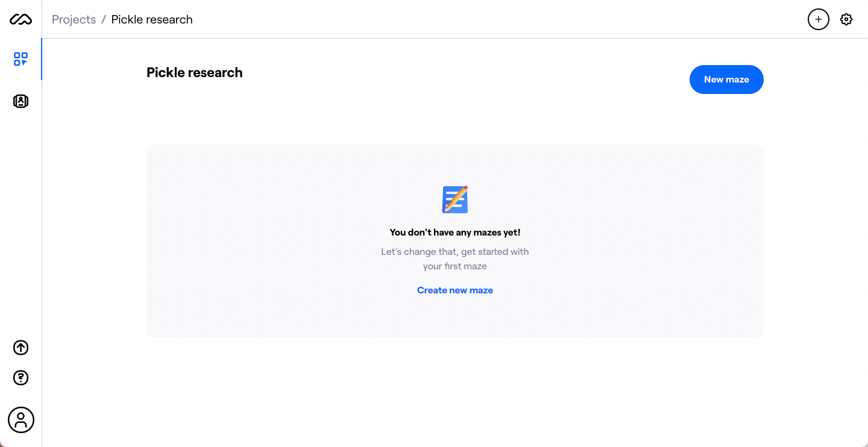
Task: Click the bold Pickle research page heading
Action: click(194, 72)
